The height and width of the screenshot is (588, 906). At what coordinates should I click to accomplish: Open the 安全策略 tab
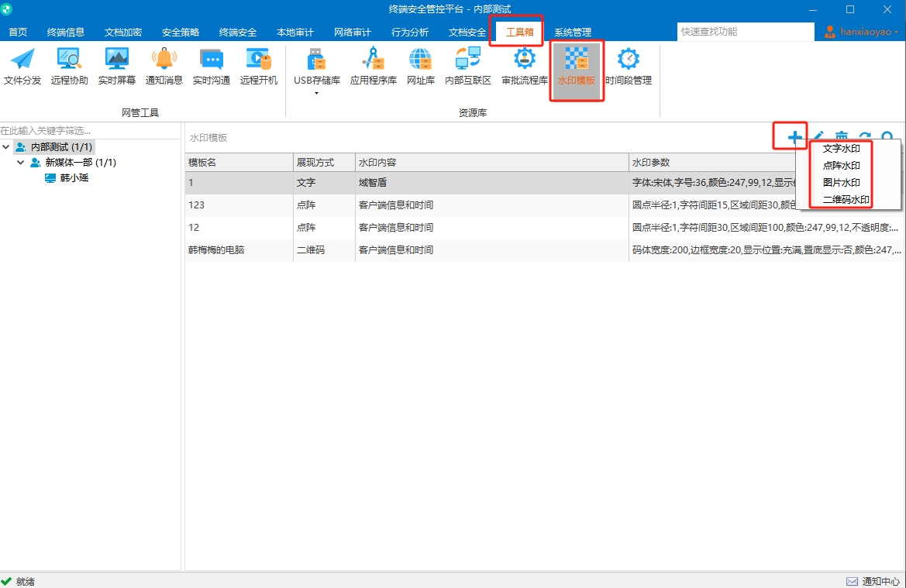[x=181, y=32]
